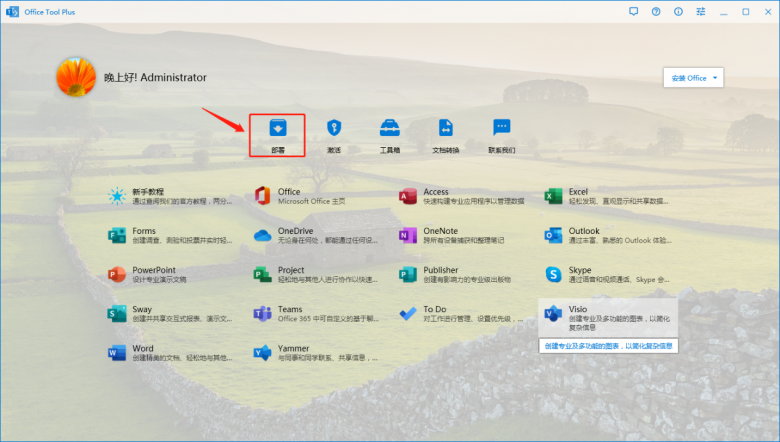Click the 新手教程 title text

pos(148,192)
